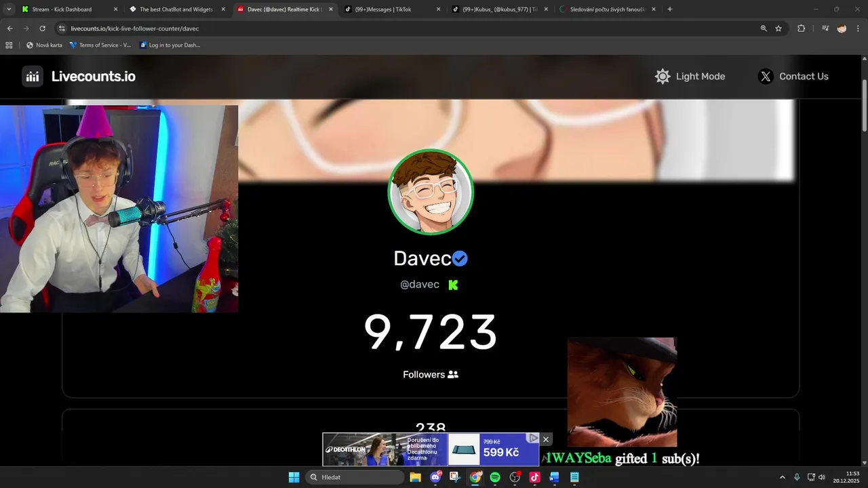
Task: Click the @davec handle text
Action: 420,285
